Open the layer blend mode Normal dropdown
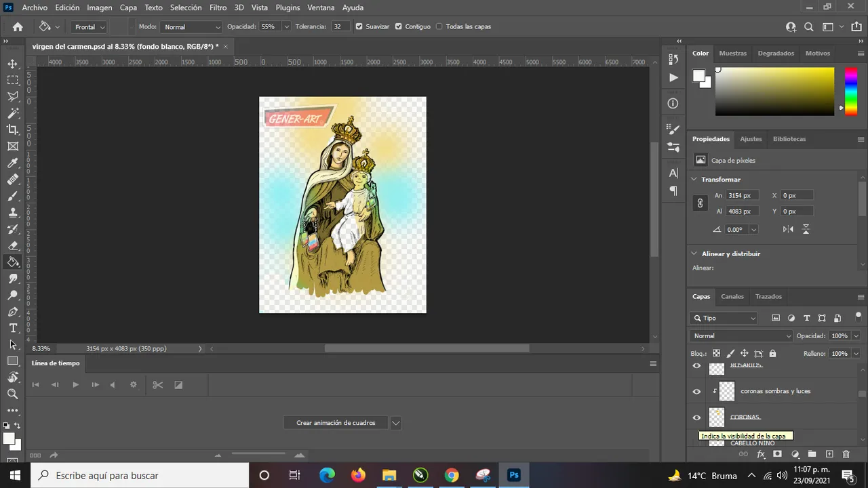868x488 pixels. [x=742, y=335]
